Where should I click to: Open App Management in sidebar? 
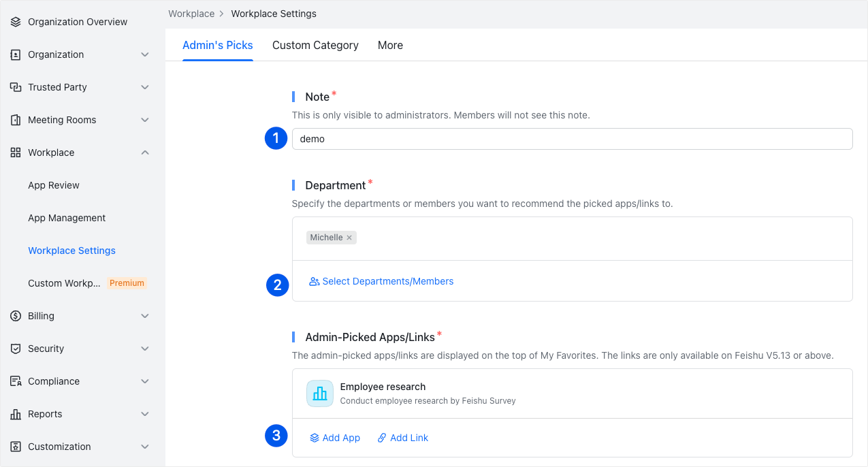67,218
